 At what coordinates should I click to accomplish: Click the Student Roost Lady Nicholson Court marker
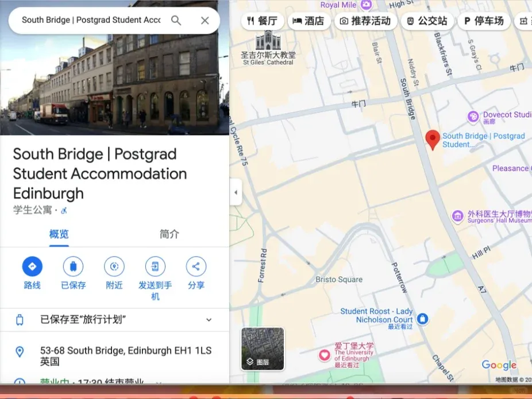tap(422, 319)
